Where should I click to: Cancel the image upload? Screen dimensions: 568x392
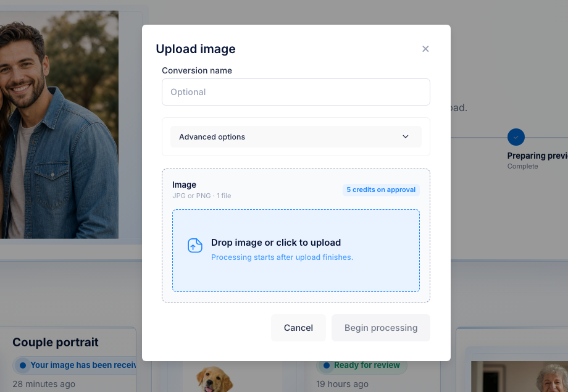298,328
